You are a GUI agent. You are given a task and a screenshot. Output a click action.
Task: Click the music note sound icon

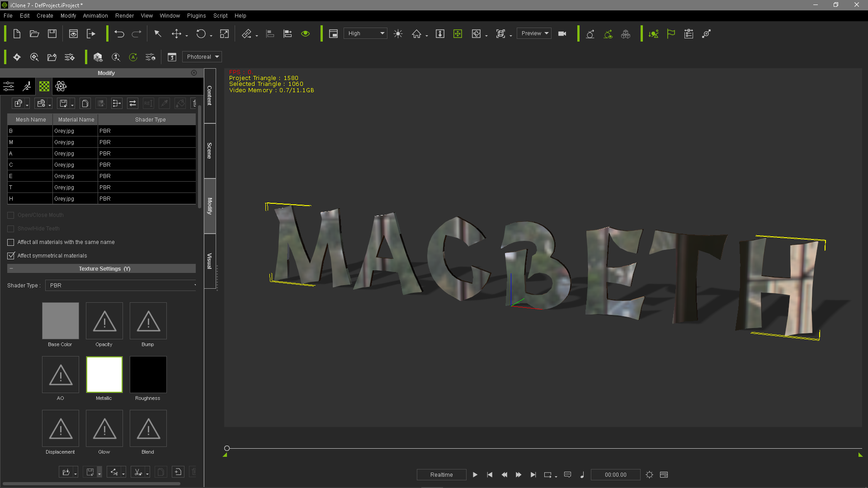[x=582, y=474]
